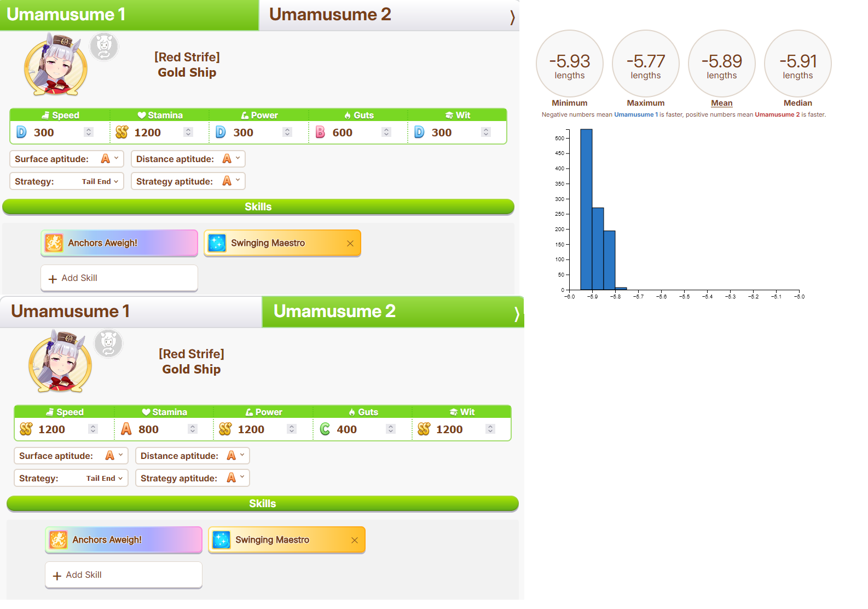
Task: Click the tallest histogram bar
Action: 586,209
